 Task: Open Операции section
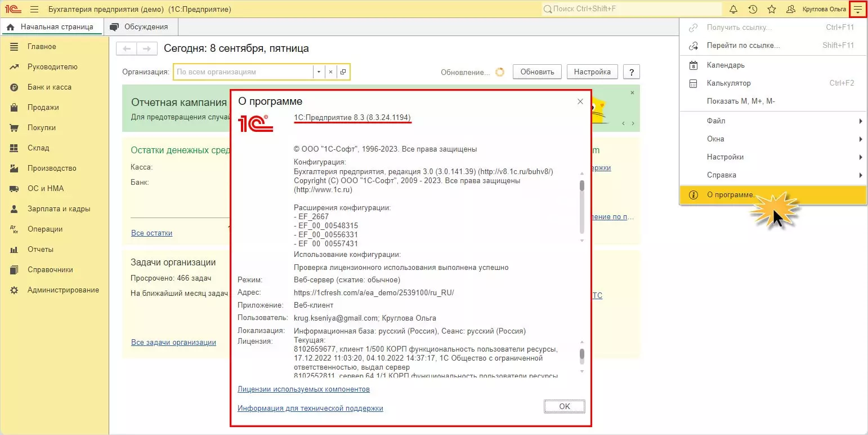click(x=55, y=229)
